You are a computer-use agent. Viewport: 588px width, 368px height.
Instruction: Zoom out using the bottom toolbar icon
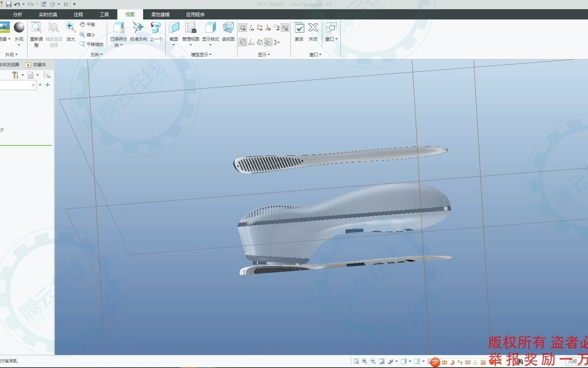tap(373, 361)
